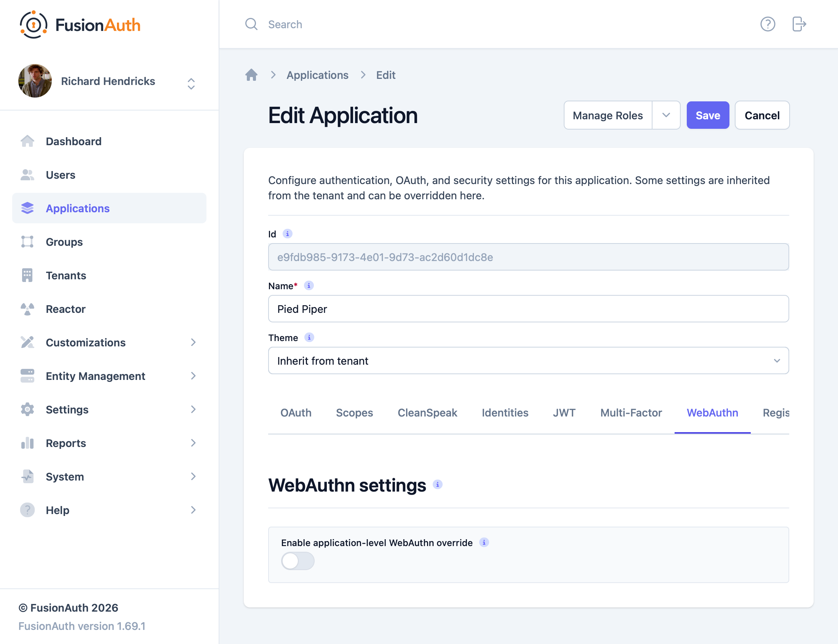Image resolution: width=838 pixels, height=644 pixels.
Task: Expand the Reports menu chevron
Action: click(194, 443)
